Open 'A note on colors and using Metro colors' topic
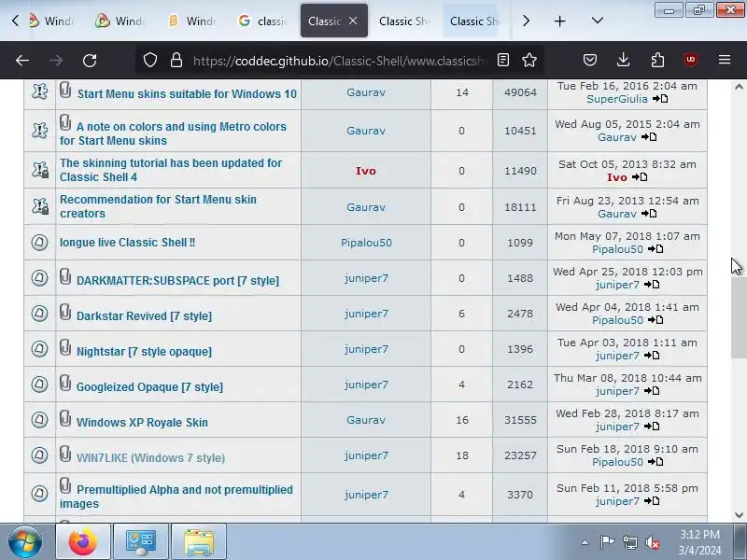This screenshot has width=747, height=560. [x=173, y=133]
